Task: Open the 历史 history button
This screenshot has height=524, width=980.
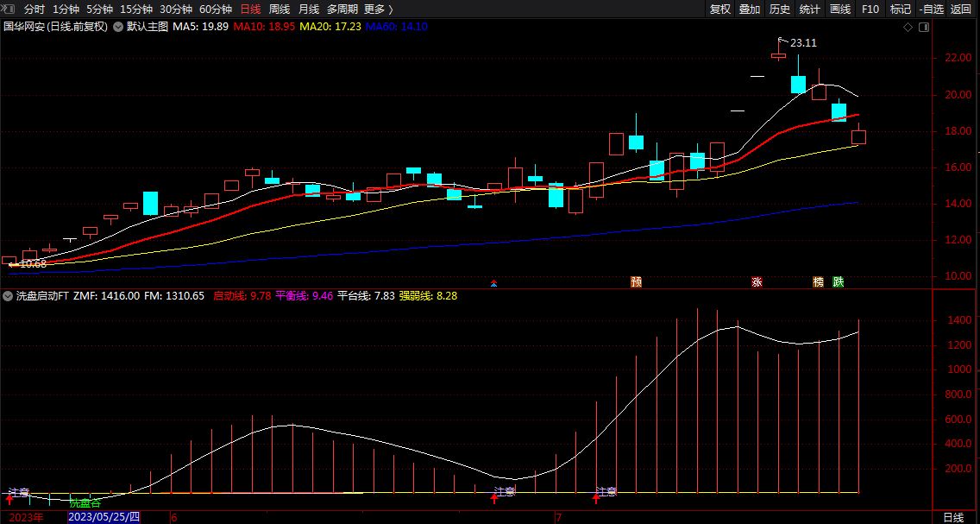Action: (779, 9)
